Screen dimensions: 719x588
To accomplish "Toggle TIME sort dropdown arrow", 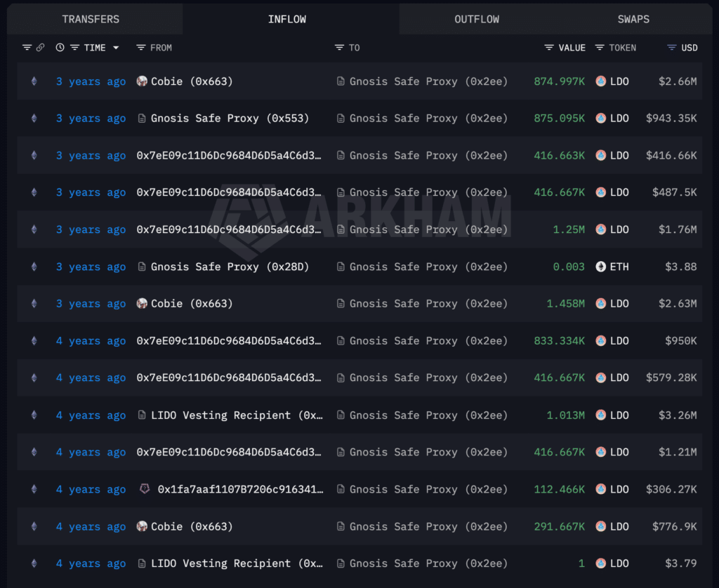I will (x=116, y=48).
